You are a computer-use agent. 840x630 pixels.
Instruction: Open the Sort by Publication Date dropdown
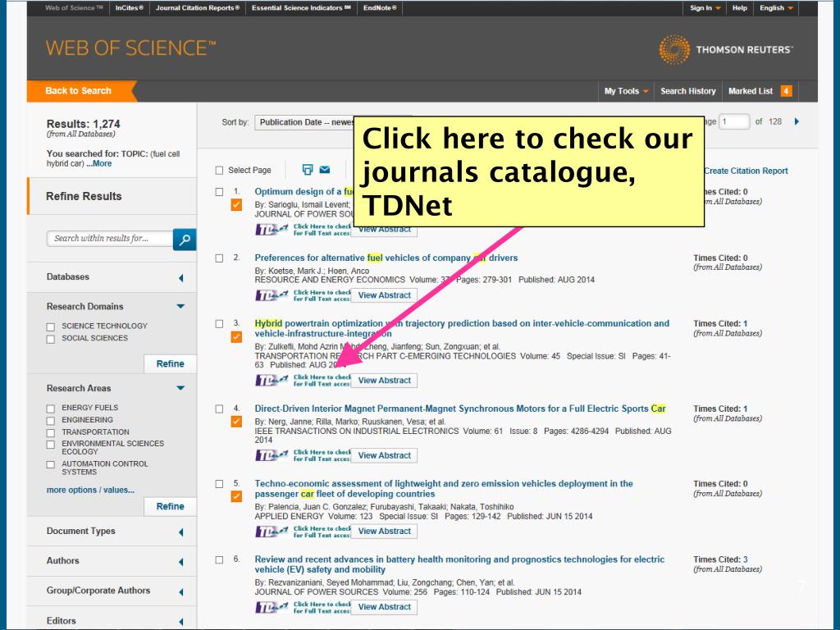tap(304, 122)
